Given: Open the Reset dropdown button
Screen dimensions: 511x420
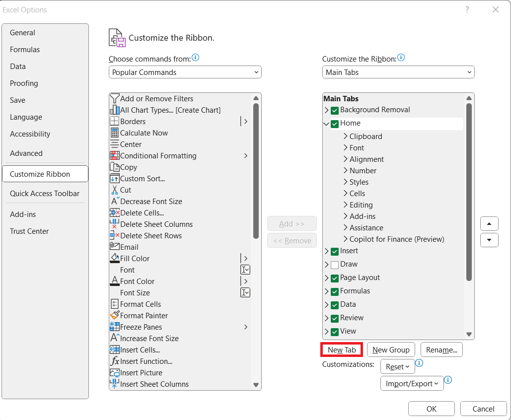Looking at the screenshot, I should pyautogui.click(x=398, y=366).
